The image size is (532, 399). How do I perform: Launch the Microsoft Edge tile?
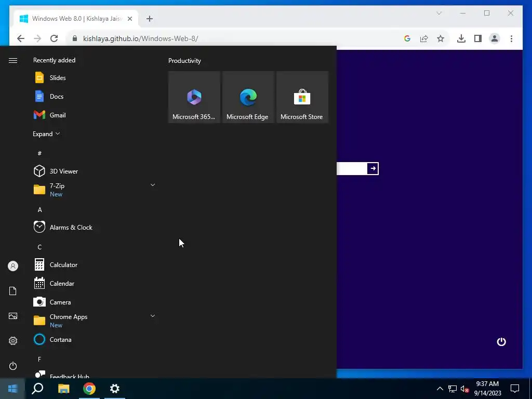point(248,97)
